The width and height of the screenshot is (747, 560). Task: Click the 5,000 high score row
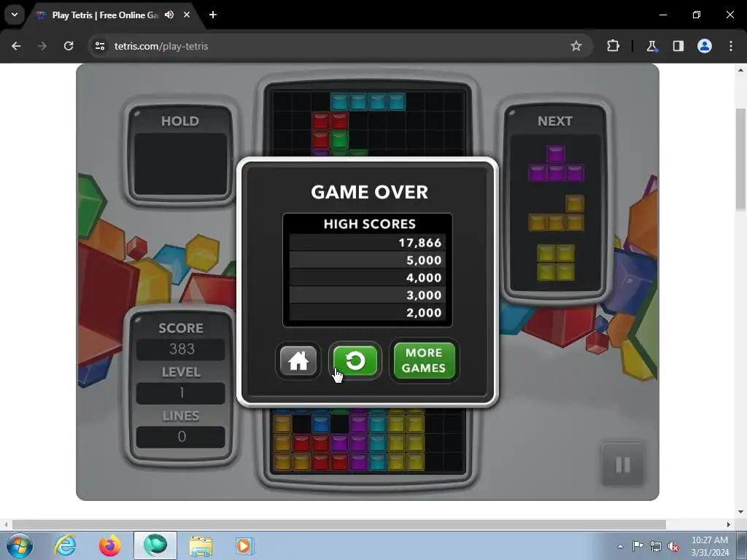tap(368, 260)
